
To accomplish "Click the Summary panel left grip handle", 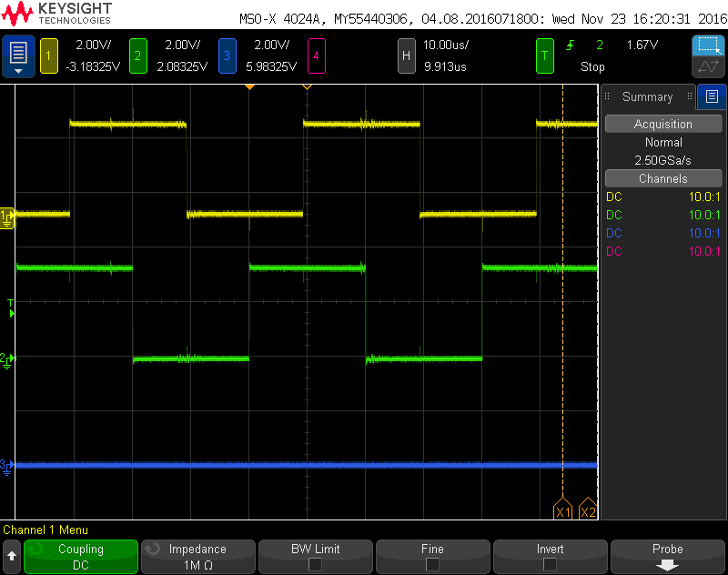I will pos(607,96).
